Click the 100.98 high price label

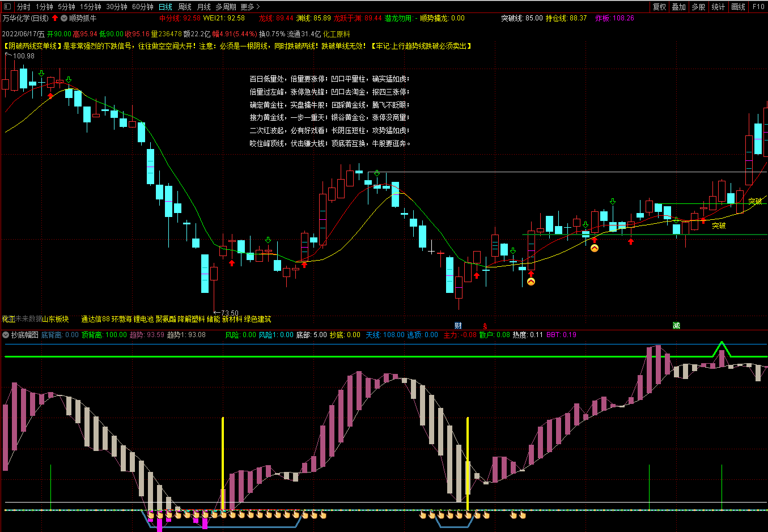pyautogui.click(x=23, y=56)
